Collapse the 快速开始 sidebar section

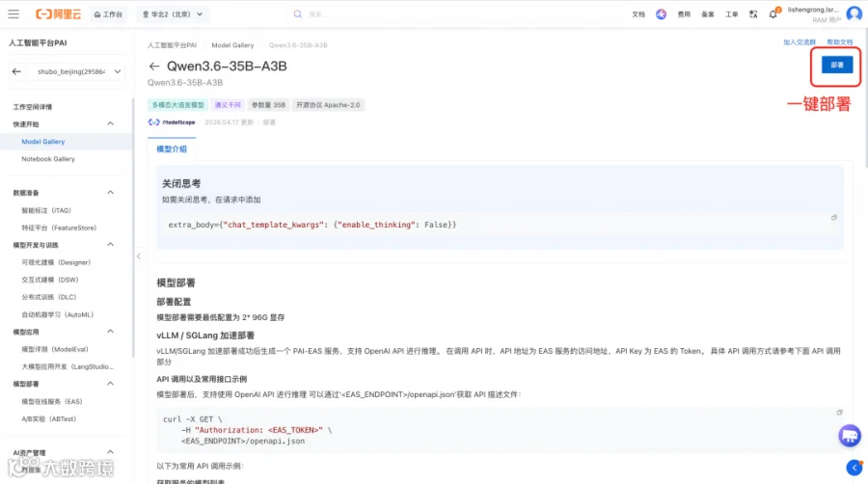coord(110,124)
